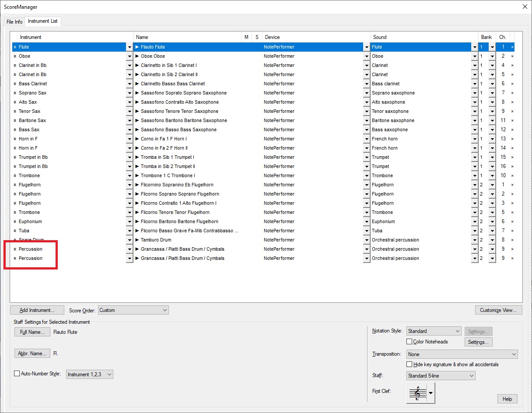Click the Add Instrument button
The image size is (532, 413).
tap(37, 310)
